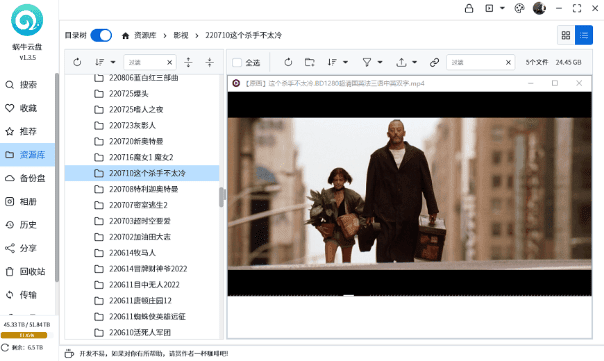The image size is (604, 361).
Task: Open 传输 in the sidebar
Action: tap(28, 295)
